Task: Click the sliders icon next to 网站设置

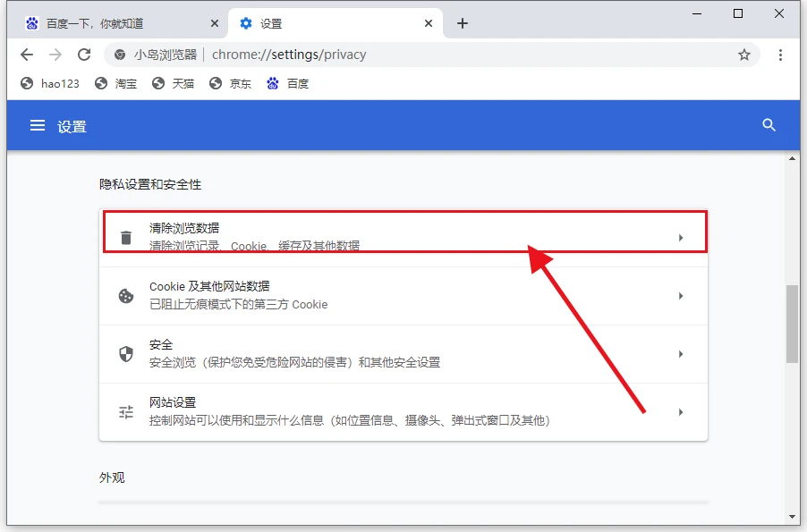Action: point(126,412)
